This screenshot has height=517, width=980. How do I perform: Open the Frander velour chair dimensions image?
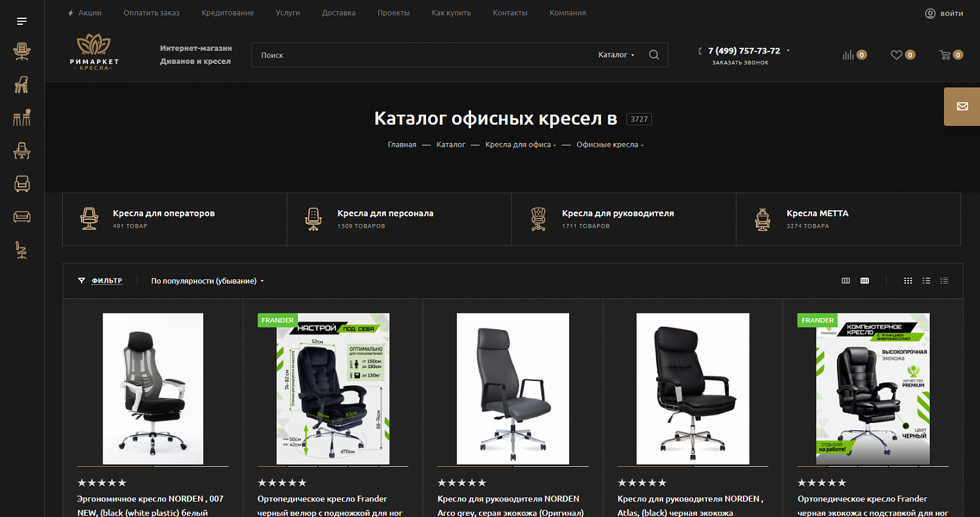pyautogui.click(x=333, y=388)
